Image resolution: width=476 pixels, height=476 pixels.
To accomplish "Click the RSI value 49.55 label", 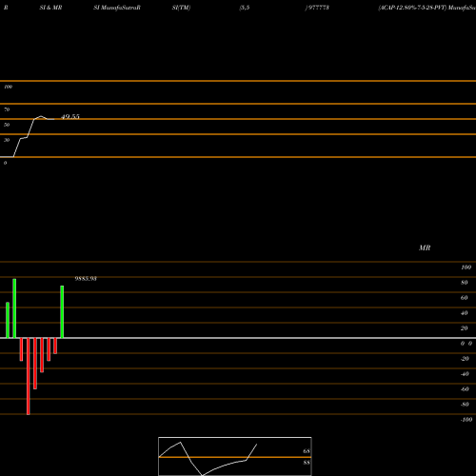I will click(x=70, y=117).
